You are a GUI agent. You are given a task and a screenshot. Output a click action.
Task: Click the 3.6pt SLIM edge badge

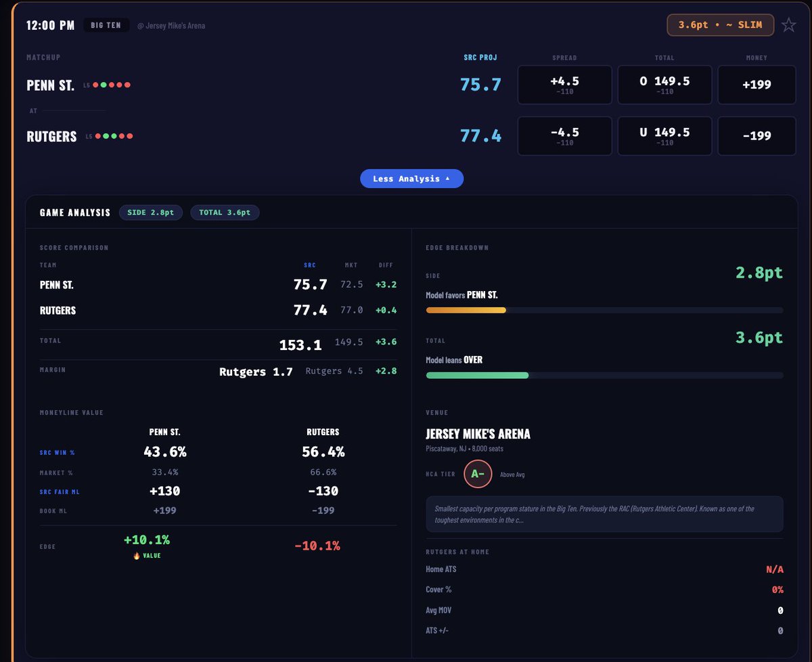click(720, 25)
